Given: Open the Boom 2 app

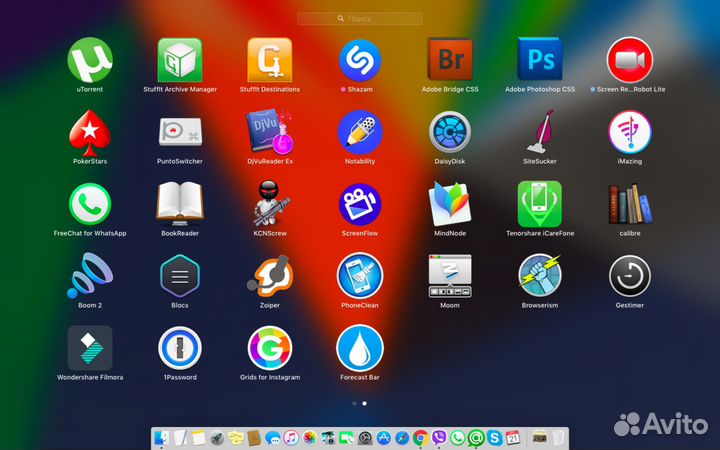Looking at the screenshot, I should [x=90, y=276].
